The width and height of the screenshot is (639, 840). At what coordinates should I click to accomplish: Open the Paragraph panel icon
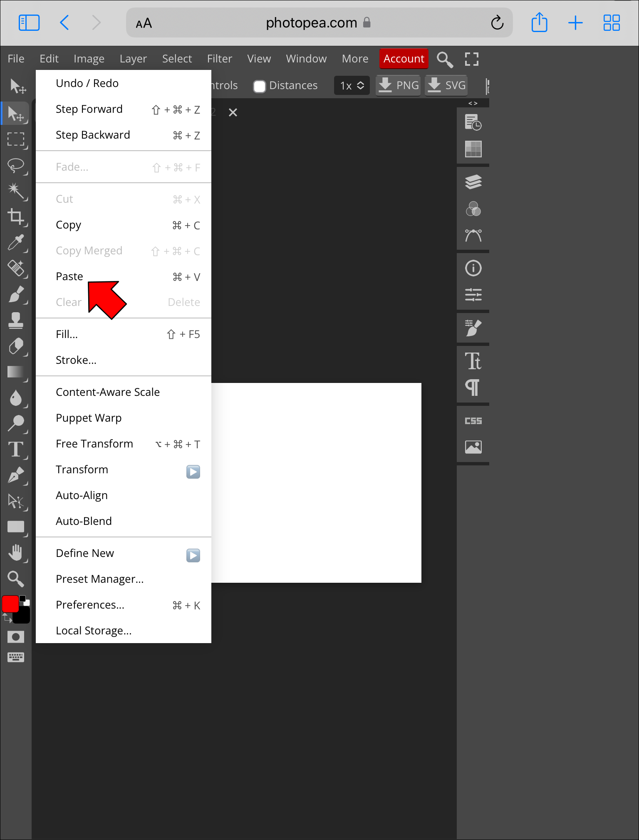click(x=473, y=388)
